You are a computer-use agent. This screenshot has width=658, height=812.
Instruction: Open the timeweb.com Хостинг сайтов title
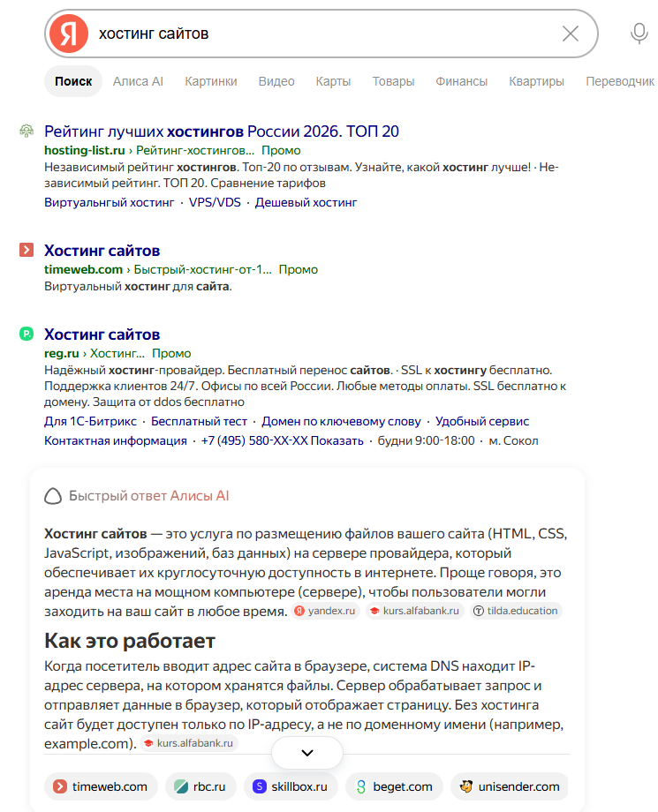point(102,251)
